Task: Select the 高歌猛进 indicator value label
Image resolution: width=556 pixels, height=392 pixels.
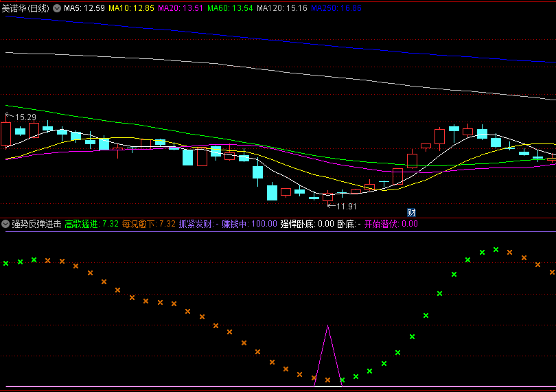Action: 91,224
